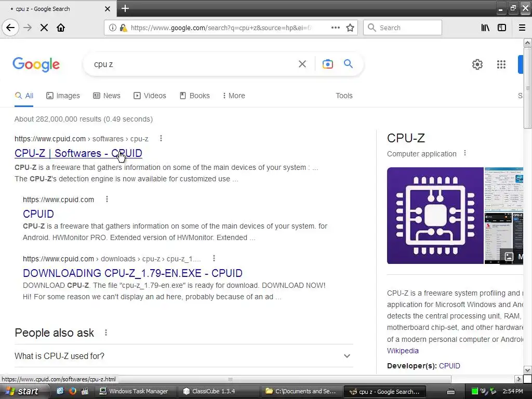Image resolution: width=532 pixels, height=399 pixels.
Task: Click the browser forward arrow
Action: pyautogui.click(x=28, y=28)
